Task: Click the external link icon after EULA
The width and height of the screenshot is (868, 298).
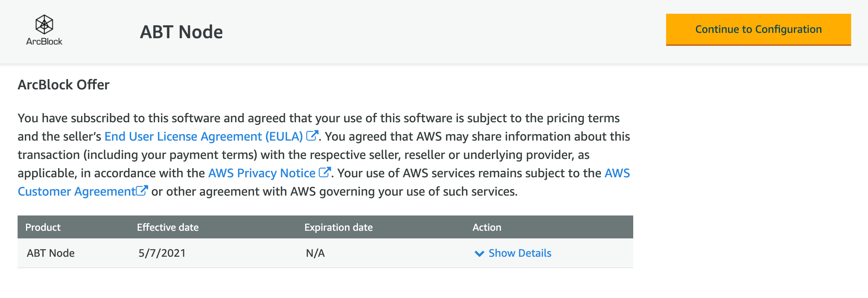Action: pyautogui.click(x=312, y=136)
